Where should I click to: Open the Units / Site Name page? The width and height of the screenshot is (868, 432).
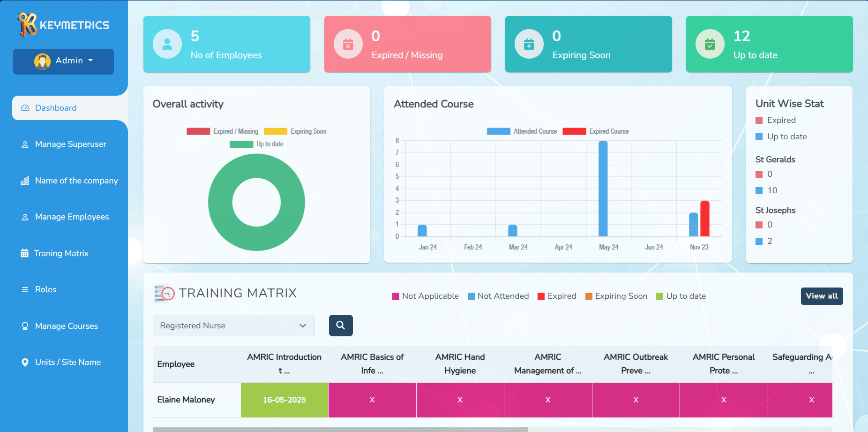coord(67,362)
